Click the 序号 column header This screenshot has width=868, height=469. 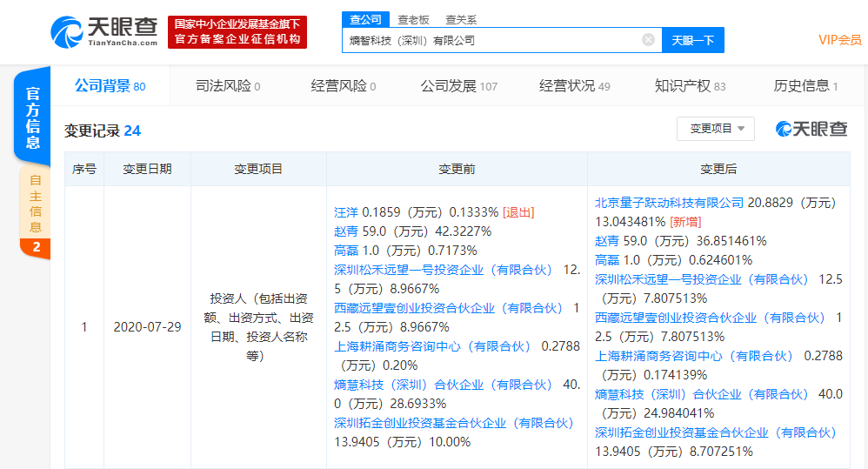click(x=84, y=169)
